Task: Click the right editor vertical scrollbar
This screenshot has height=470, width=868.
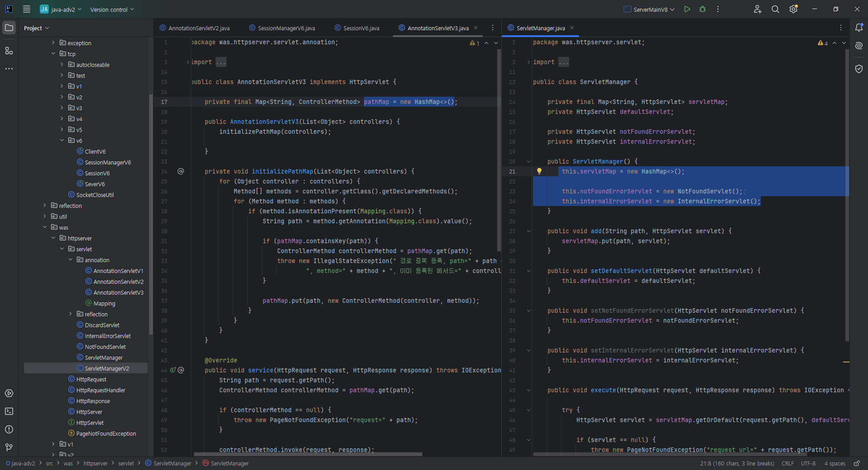Action: click(847, 194)
